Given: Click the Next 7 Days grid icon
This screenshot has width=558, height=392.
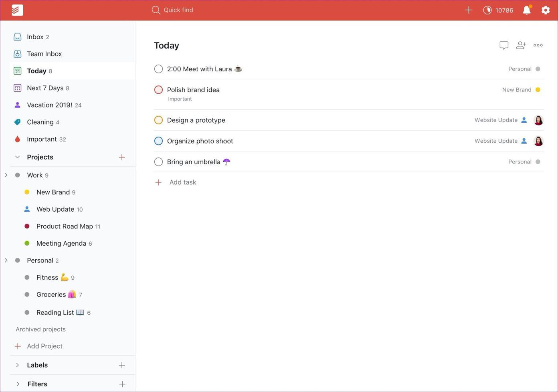Looking at the screenshot, I should pyautogui.click(x=18, y=88).
